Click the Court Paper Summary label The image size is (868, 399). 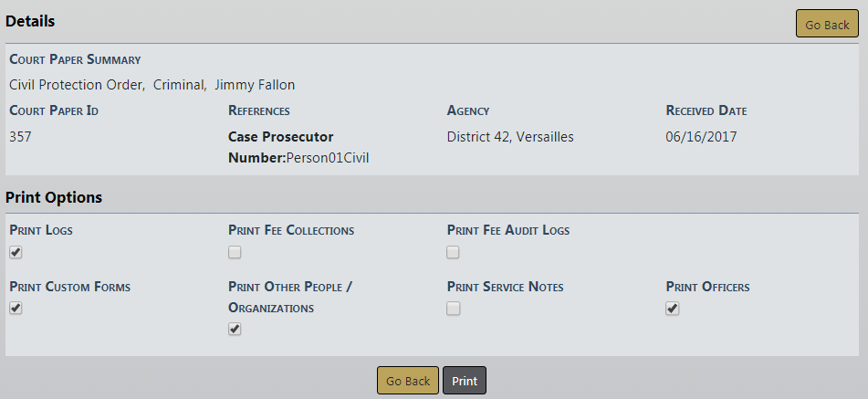coord(75,59)
